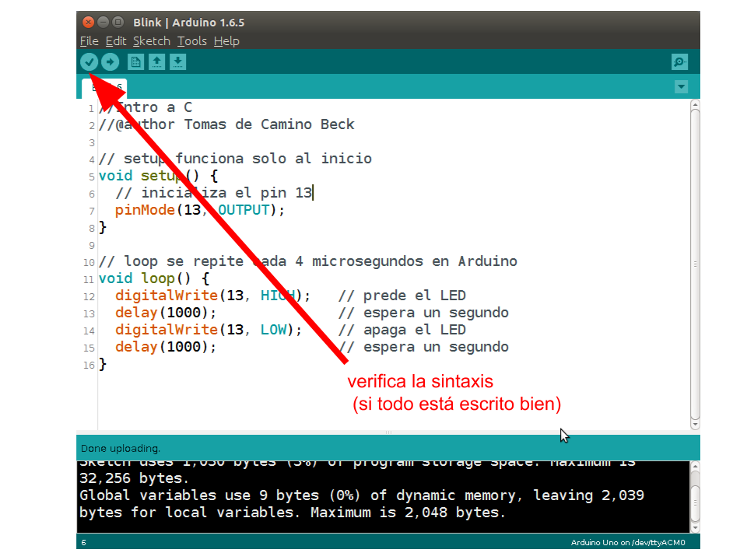Click 'loop se repite cada 4 microsegundos' comment
This screenshot has height=560, width=747.
(x=273, y=261)
